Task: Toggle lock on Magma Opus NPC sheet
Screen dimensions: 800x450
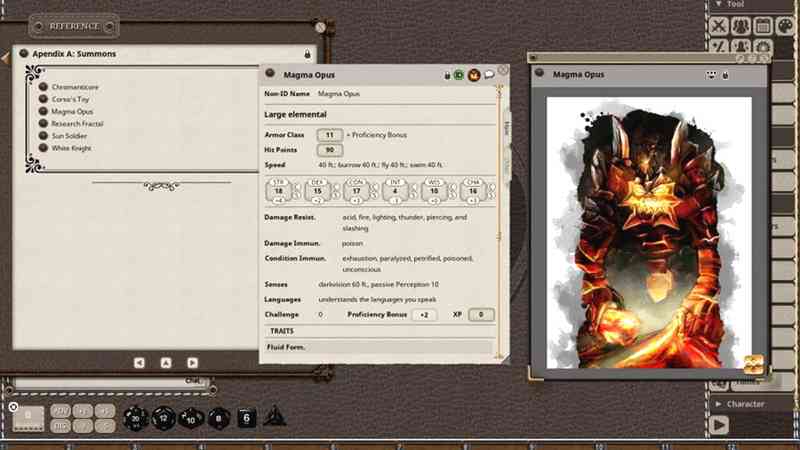Action: (x=447, y=74)
